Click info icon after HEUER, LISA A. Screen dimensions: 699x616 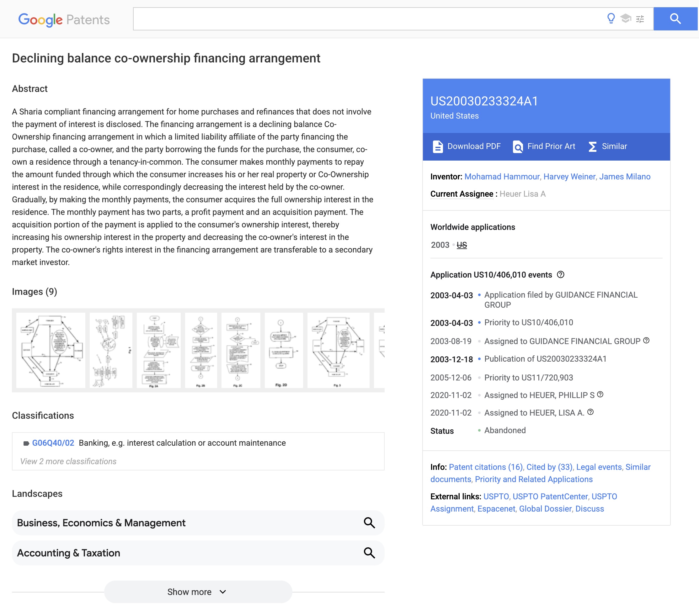click(590, 412)
